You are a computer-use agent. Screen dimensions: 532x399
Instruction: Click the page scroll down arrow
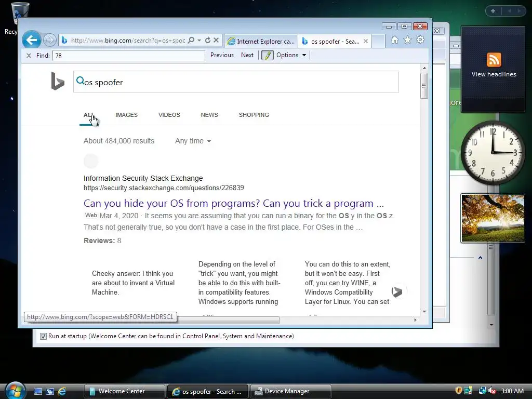(424, 312)
